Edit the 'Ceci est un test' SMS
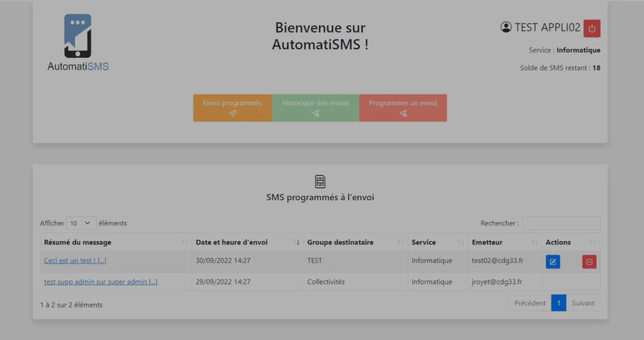Viewport: 644px width, 340px height. tap(553, 262)
